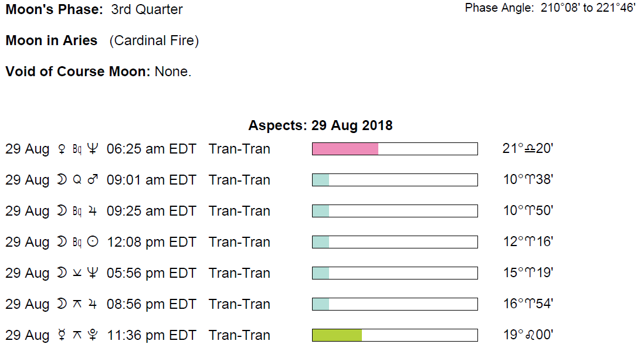Click the teal bar in the 12:08 pm row
Image resolution: width=644 pixels, height=351 pixels.
(x=320, y=242)
